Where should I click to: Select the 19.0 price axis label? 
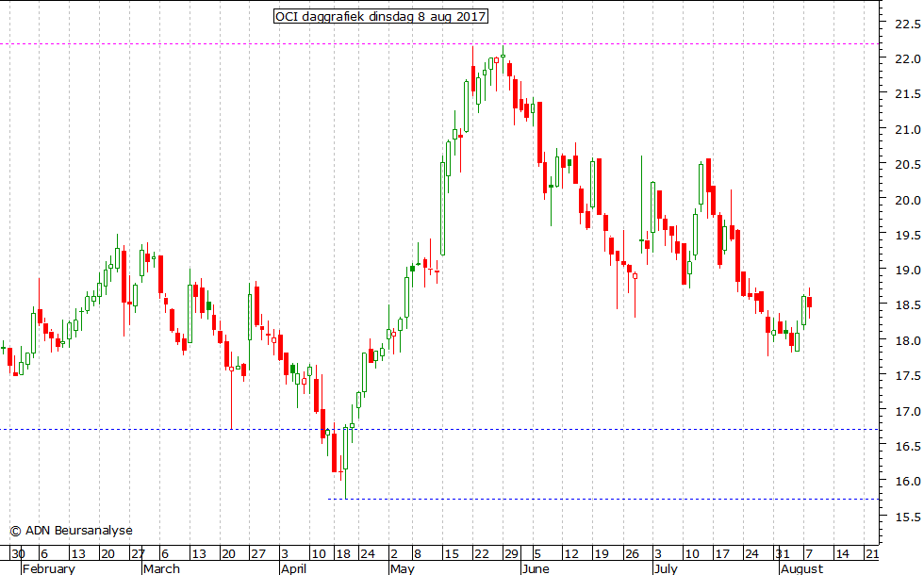point(907,271)
